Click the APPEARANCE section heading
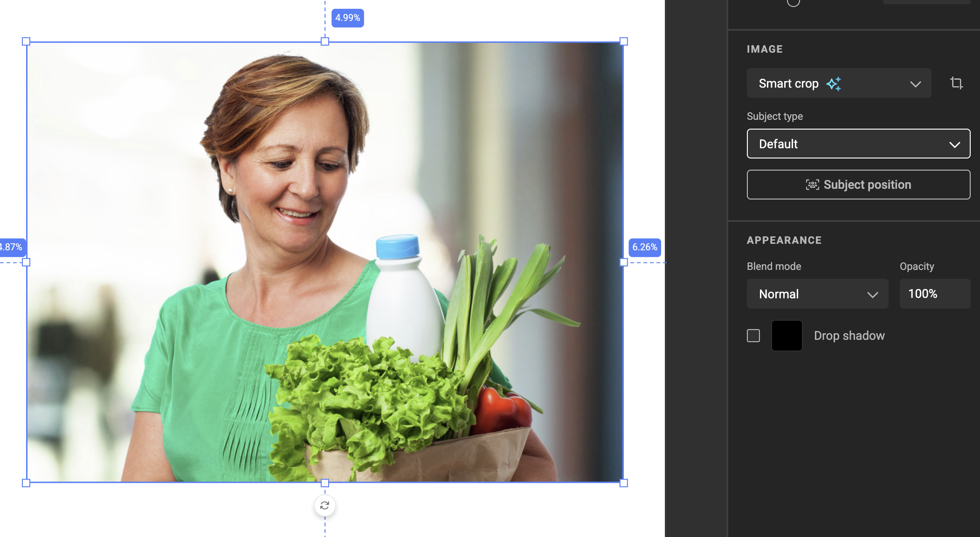Screen dimensions: 980x537 [x=784, y=240]
